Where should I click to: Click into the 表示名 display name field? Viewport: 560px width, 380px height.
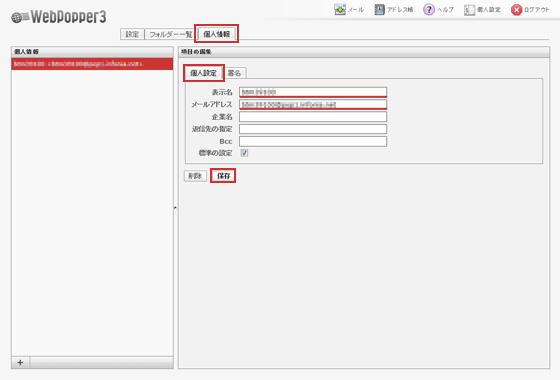coord(313,92)
